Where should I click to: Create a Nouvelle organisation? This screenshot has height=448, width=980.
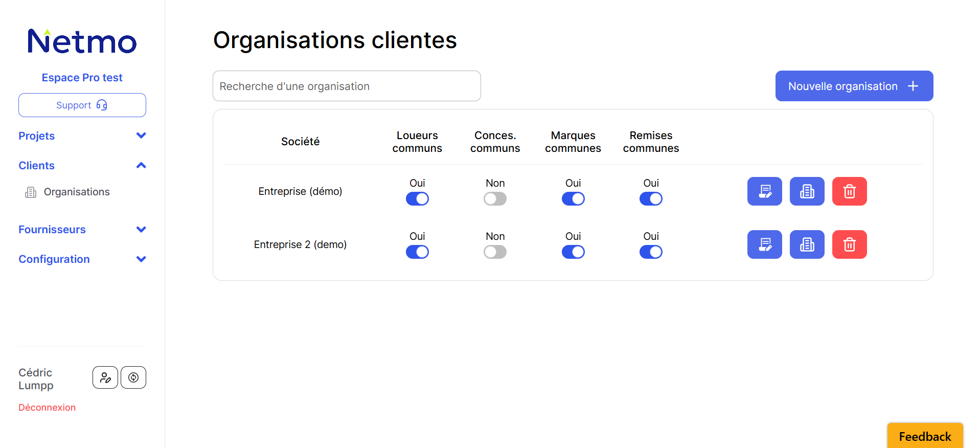click(x=854, y=86)
